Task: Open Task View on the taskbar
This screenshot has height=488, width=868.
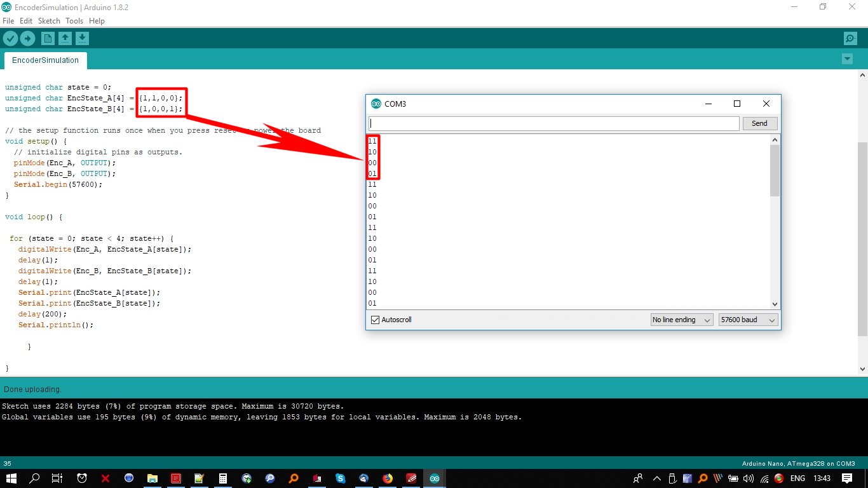Action: (x=57, y=478)
